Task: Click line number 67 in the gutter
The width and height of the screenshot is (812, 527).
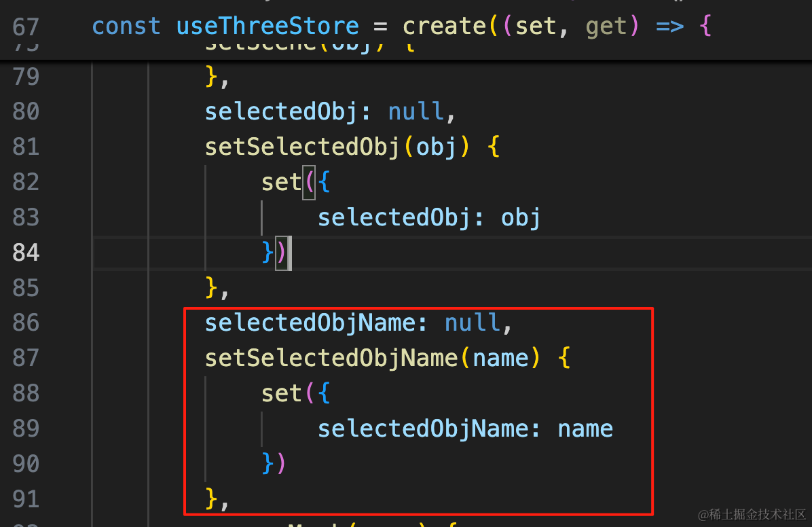Action: point(26,26)
